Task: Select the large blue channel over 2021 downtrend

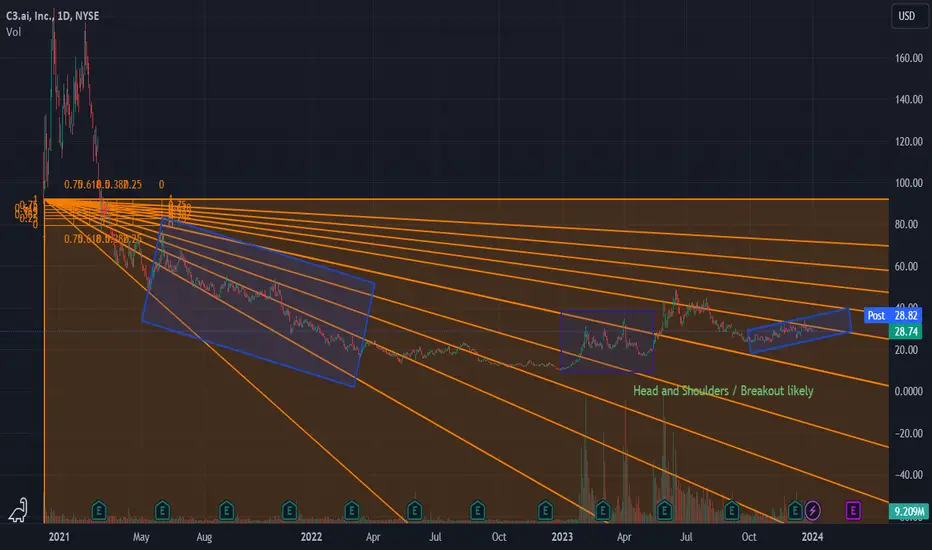Action: tap(259, 302)
